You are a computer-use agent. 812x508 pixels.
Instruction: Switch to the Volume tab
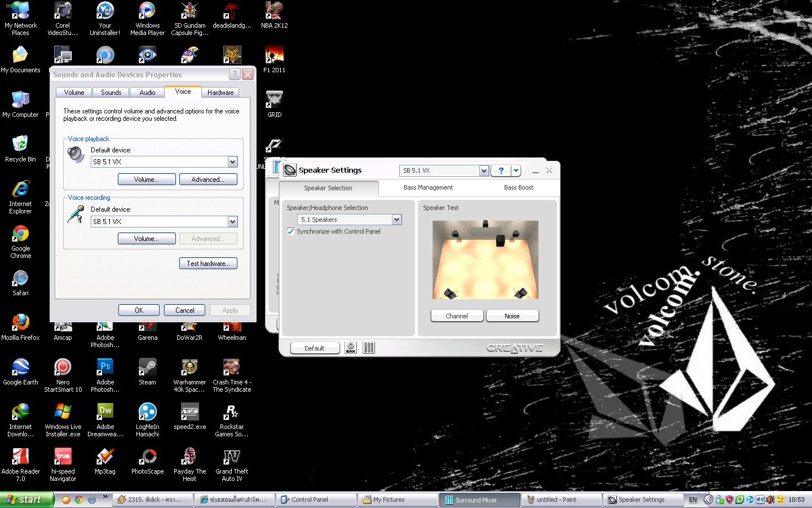tap(74, 93)
